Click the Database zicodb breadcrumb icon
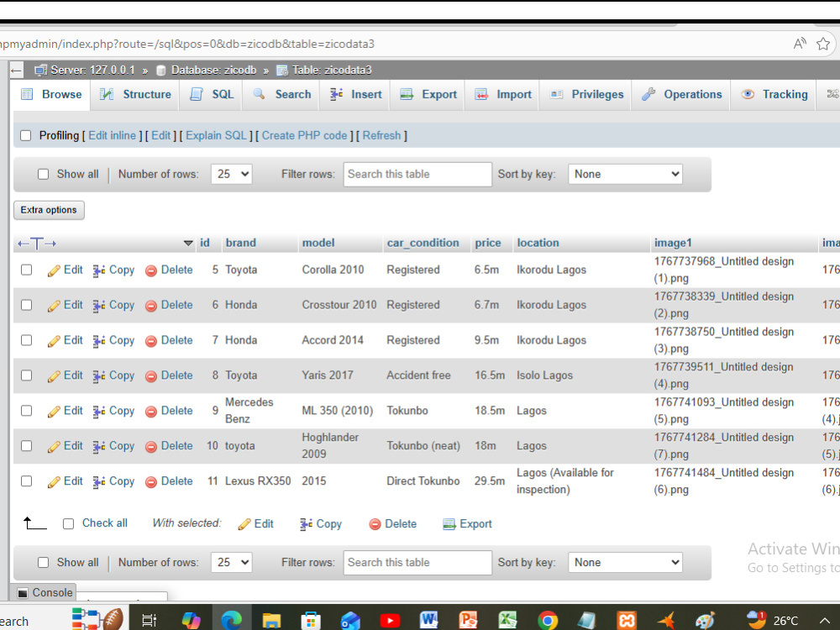The width and height of the screenshot is (840, 630). [160, 71]
